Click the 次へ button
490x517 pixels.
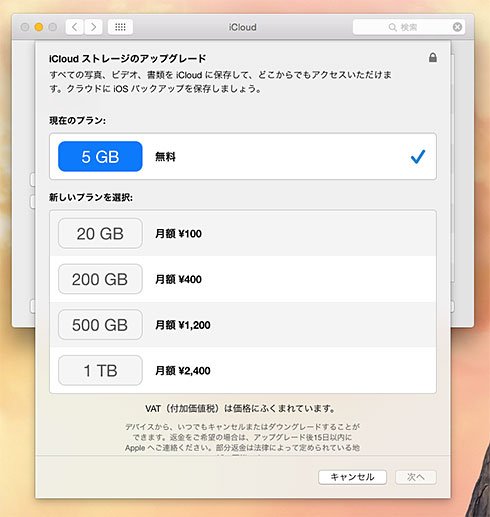point(416,477)
